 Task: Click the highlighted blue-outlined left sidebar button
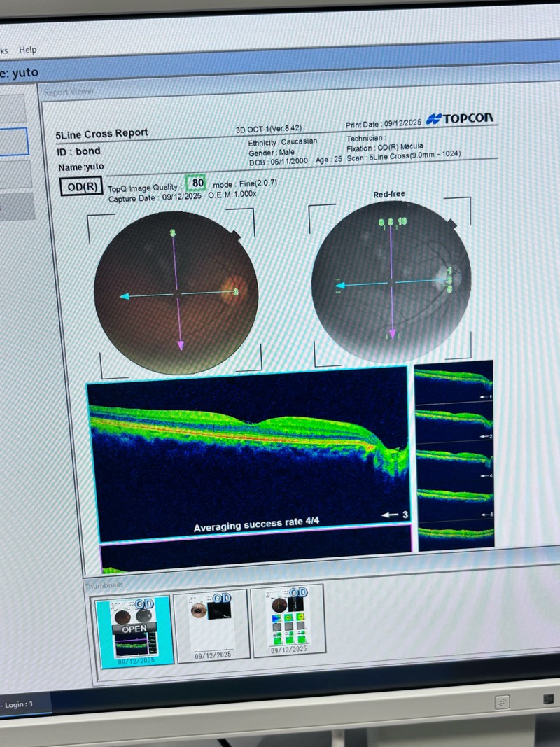(14, 141)
